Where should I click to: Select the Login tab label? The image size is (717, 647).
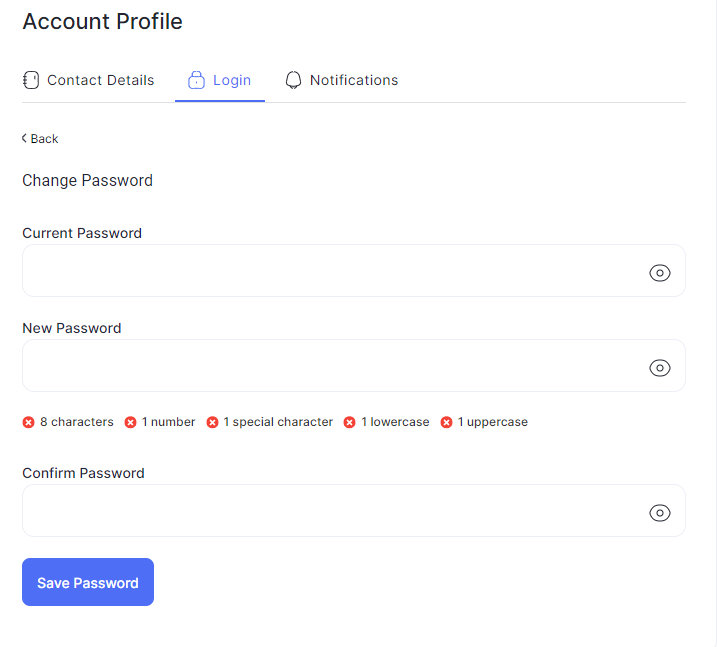[232, 80]
